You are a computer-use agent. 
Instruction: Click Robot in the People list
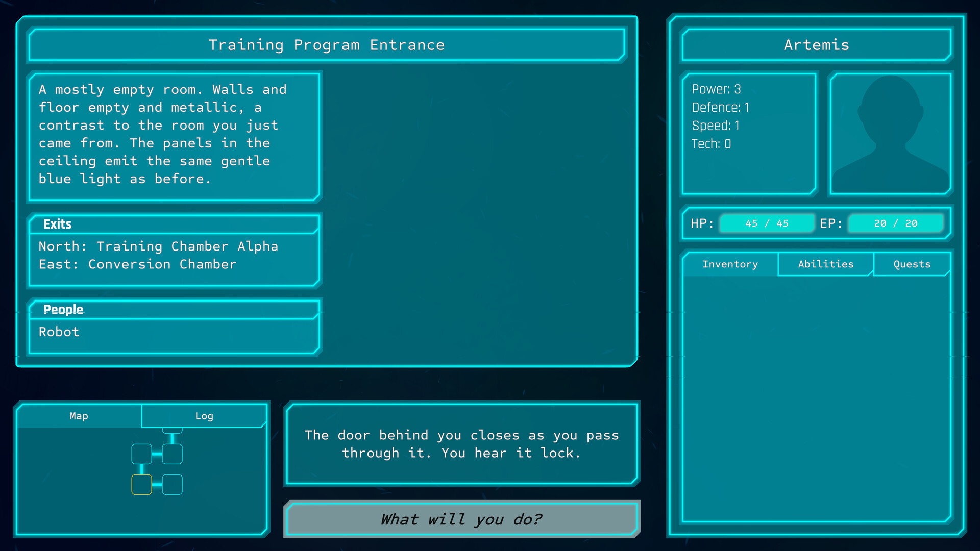59,332
